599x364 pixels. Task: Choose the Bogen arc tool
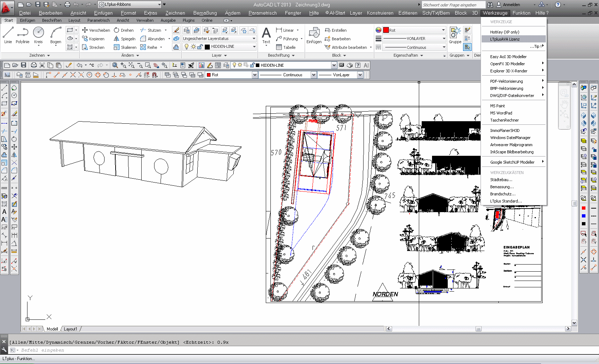(x=56, y=35)
